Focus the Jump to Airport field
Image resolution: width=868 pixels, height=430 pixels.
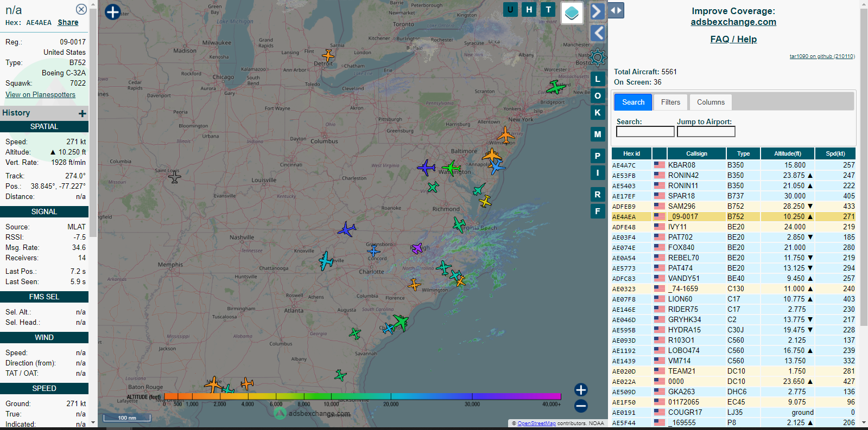click(x=706, y=132)
